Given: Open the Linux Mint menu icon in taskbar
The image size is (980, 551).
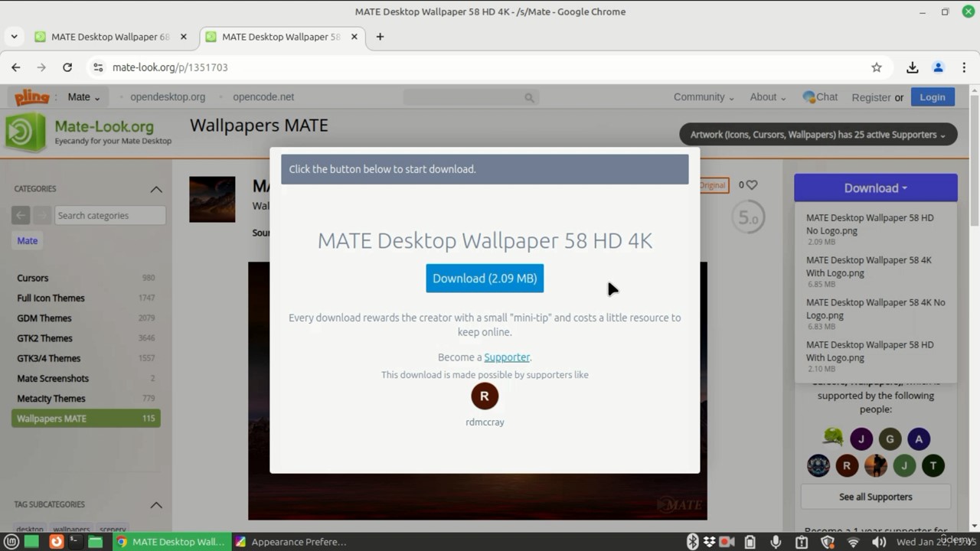Looking at the screenshot, I should click(11, 542).
